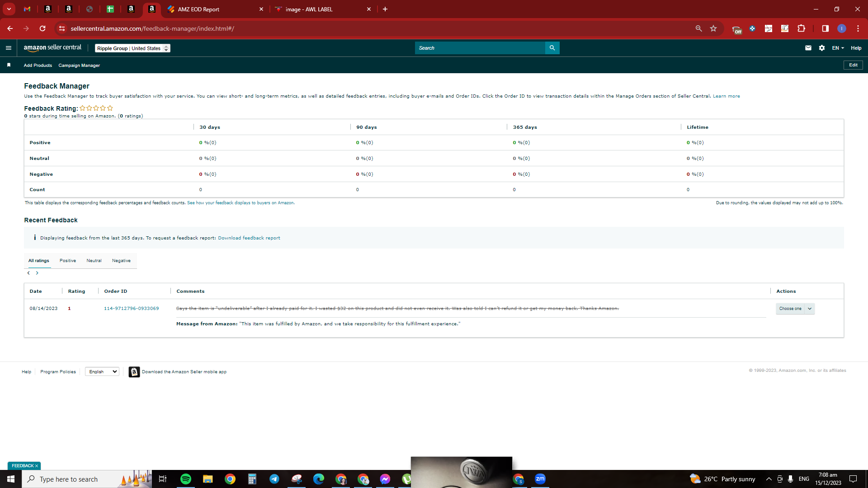Open order ID 114-9712796-0933069
Viewport: 868px width, 488px height.
pyautogui.click(x=132, y=309)
